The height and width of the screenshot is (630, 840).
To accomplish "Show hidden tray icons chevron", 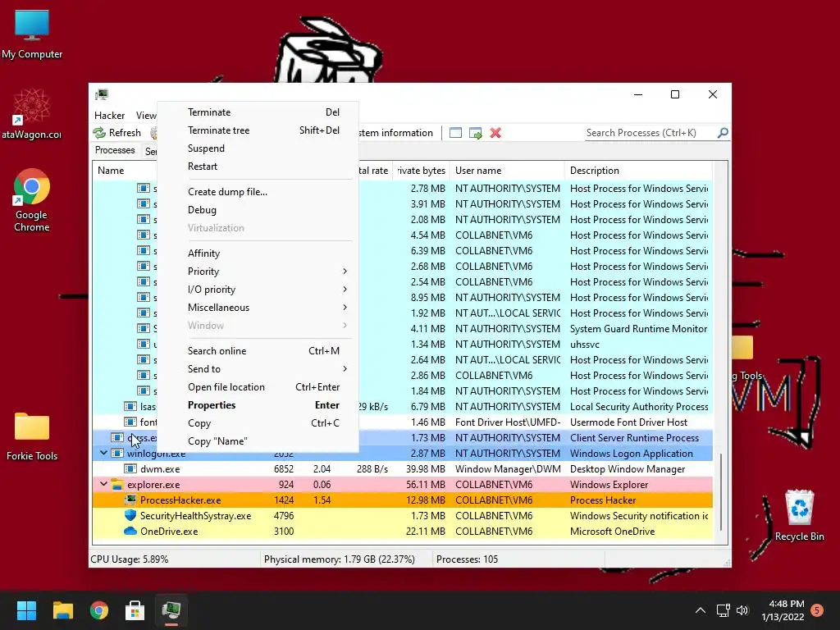I will 701,610.
